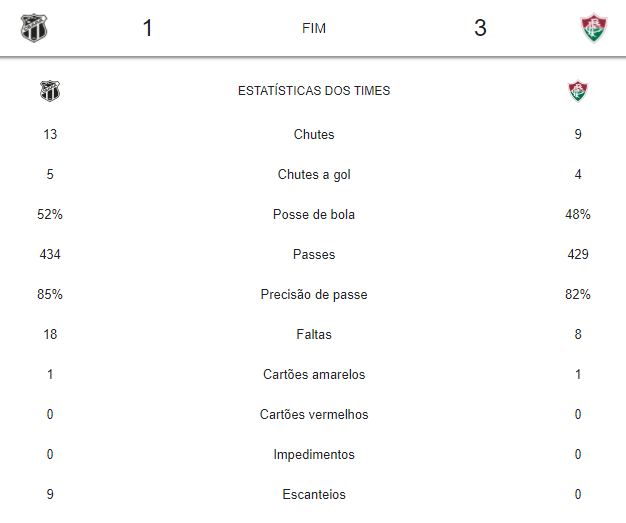Click the away team score of 3

(x=480, y=28)
